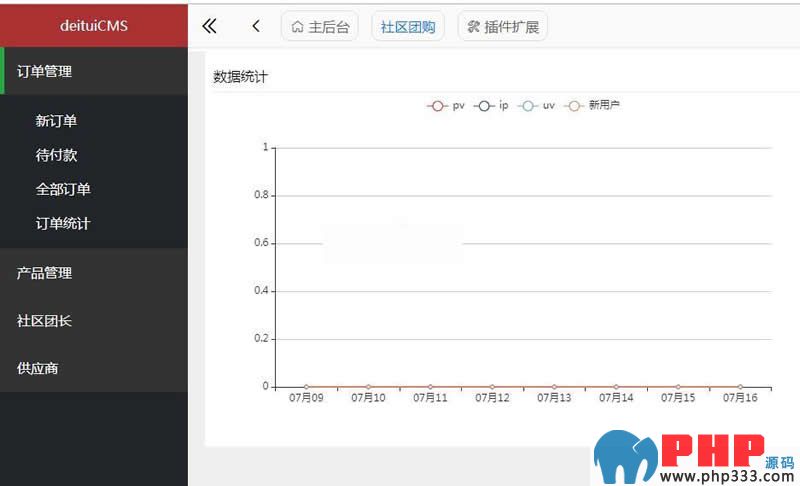The height and width of the screenshot is (486, 800).
Task: Click deituiCMS logo header
Action: click(94, 25)
